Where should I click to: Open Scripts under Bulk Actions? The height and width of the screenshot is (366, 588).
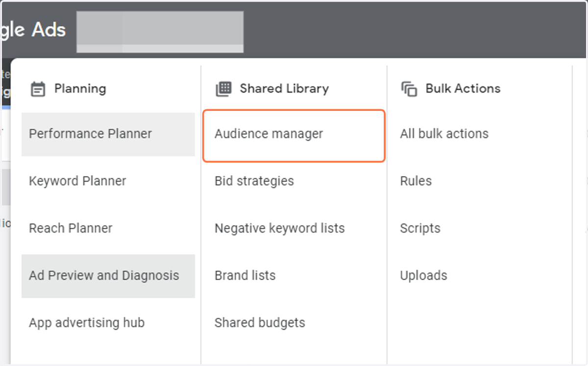coord(420,229)
